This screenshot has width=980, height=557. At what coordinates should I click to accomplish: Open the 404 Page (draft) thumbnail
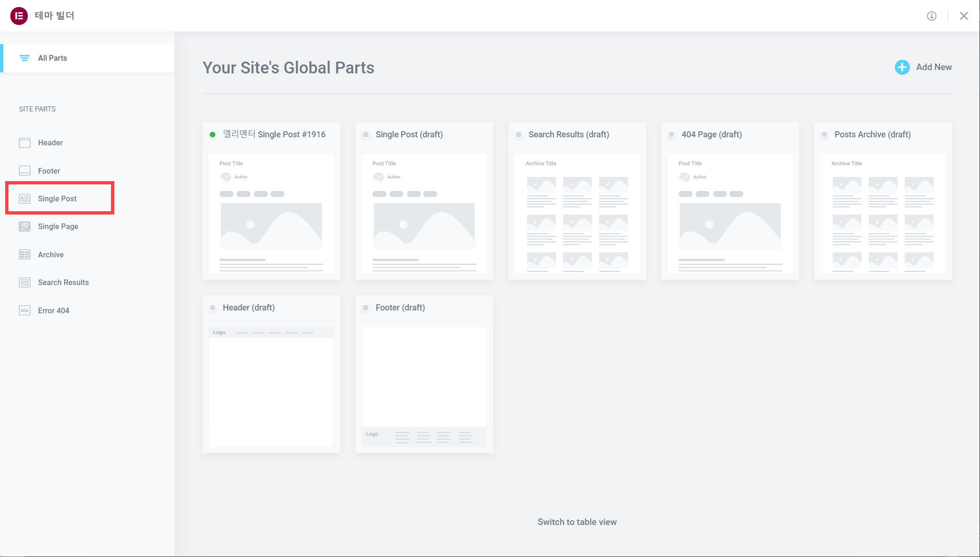[x=729, y=214]
